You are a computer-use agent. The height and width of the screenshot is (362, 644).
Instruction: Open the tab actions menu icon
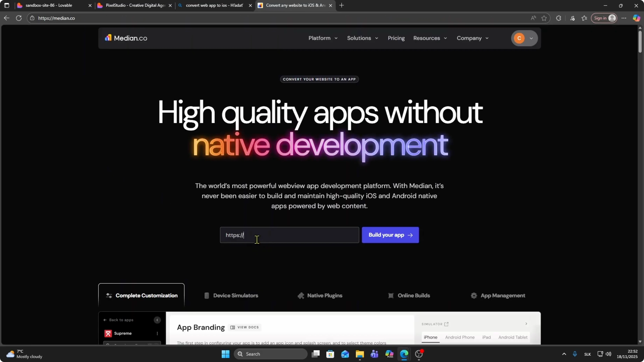click(x=7, y=5)
